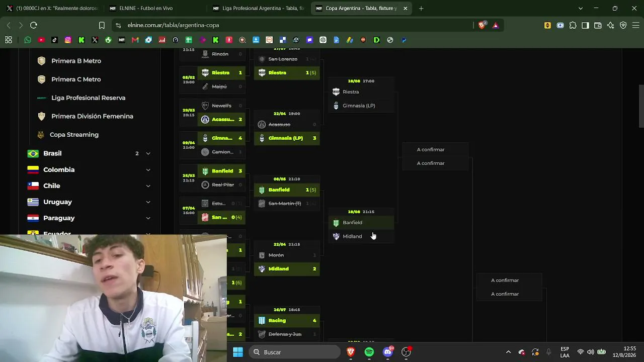Open the Windows Start menu
644x362 pixels.
click(x=238, y=352)
